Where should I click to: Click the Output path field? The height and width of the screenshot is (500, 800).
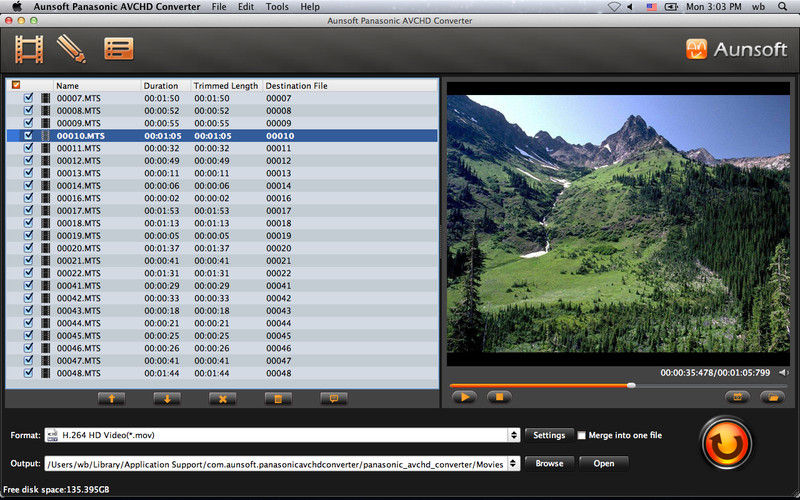[277, 464]
